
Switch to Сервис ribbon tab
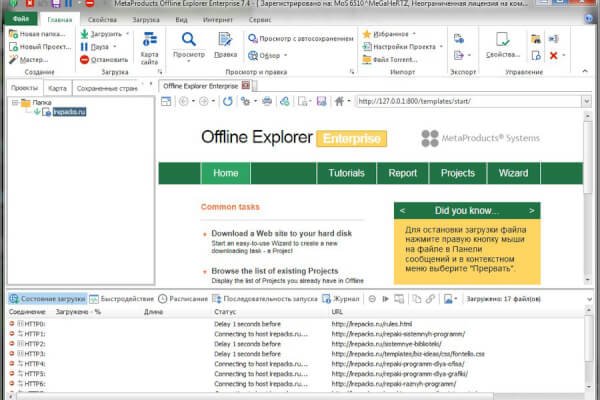[260, 20]
